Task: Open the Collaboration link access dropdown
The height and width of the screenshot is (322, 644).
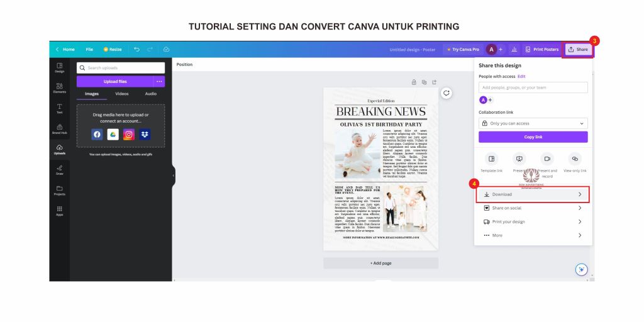Action: (x=533, y=123)
